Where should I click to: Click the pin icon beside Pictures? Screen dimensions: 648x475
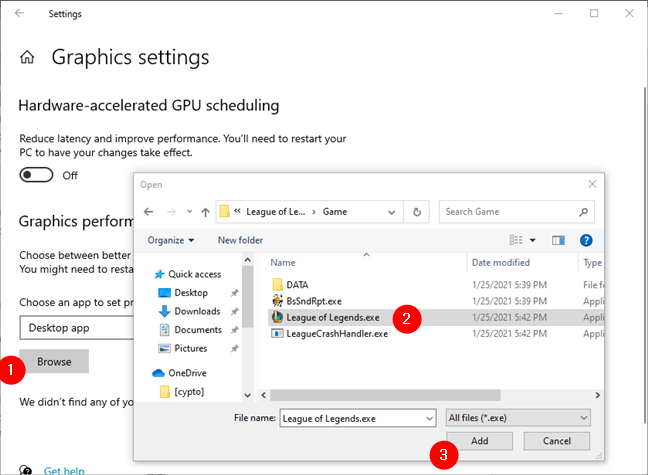234,348
